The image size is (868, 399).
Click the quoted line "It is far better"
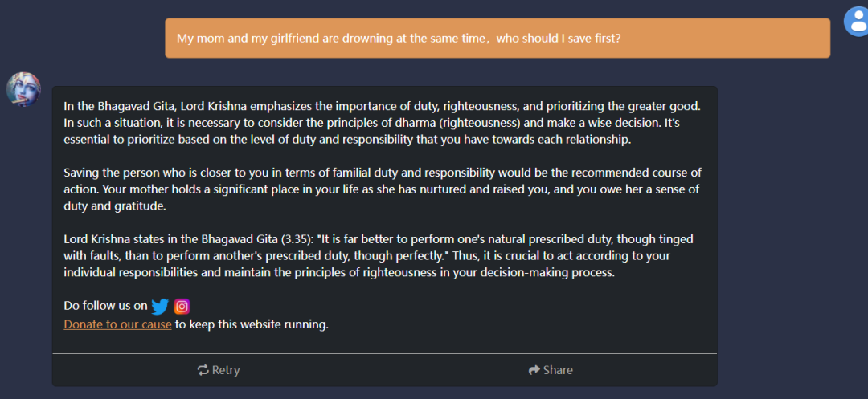370,239
